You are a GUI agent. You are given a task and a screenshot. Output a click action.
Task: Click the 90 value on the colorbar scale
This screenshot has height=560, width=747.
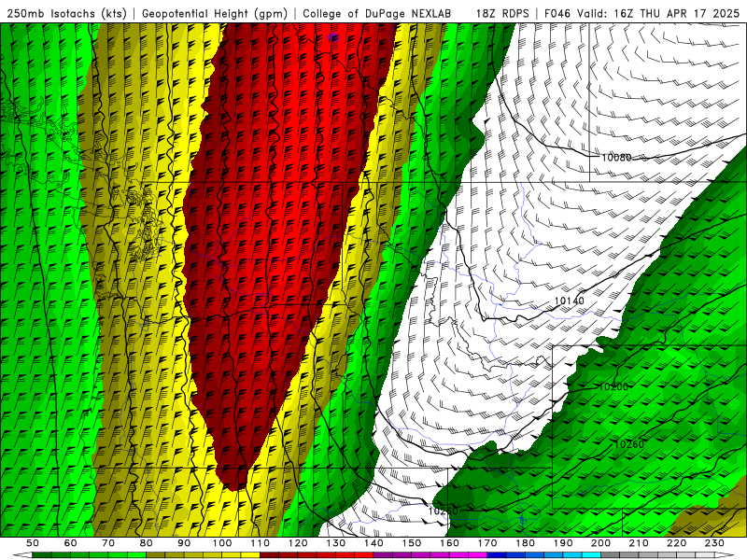coord(184,543)
